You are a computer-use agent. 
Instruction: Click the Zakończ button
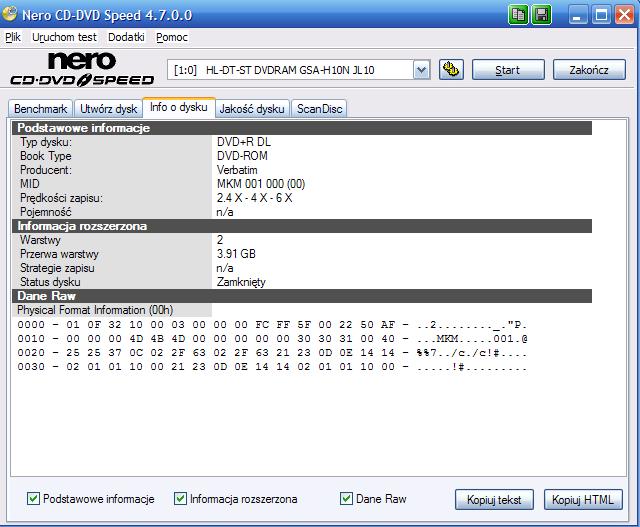click(589, 70)
